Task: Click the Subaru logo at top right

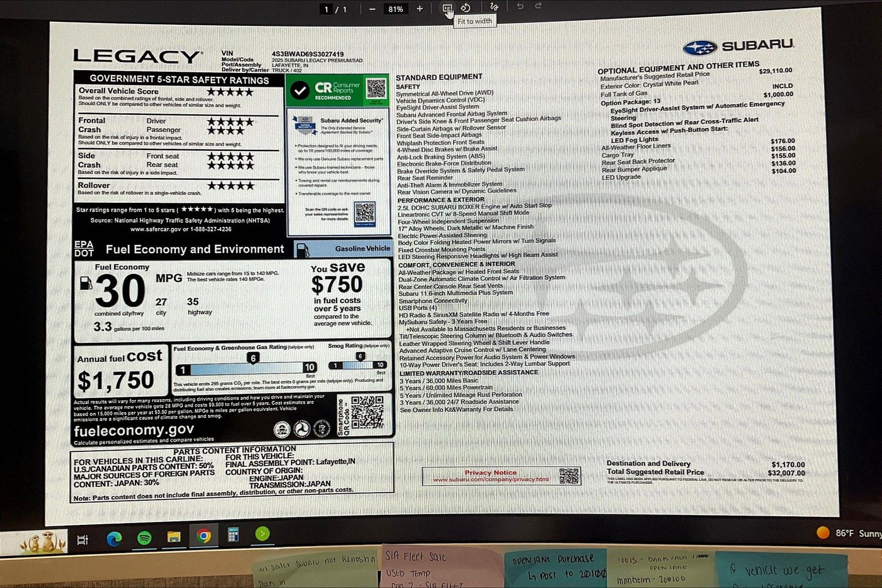Action: pyautogui.click(x=738, y=46)
